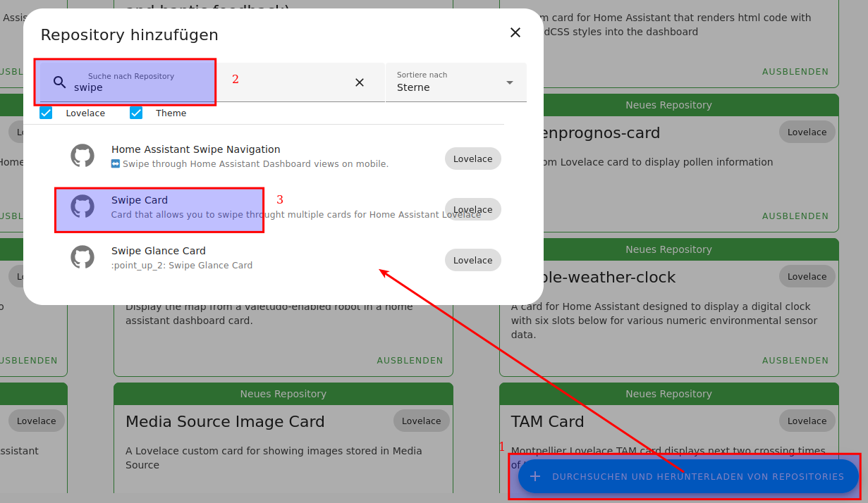Click the search magnifier icon
The image size is (868, 503).
(x=60, y=82)
